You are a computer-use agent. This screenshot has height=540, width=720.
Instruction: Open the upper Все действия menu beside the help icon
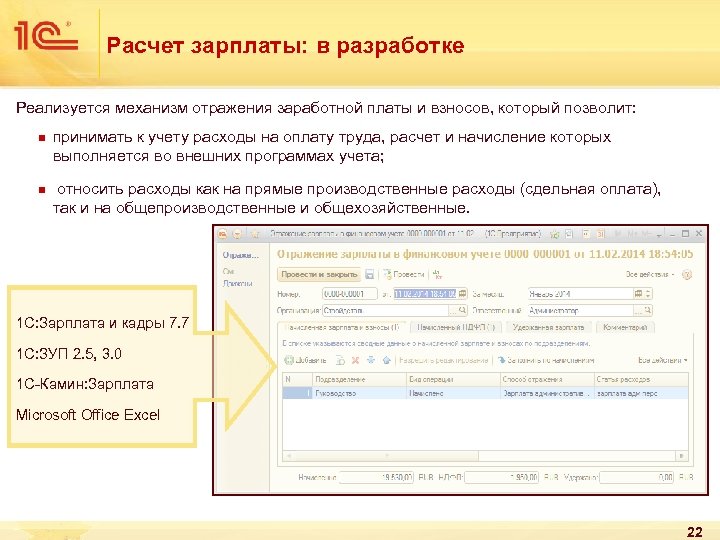(x=650, y=275)
